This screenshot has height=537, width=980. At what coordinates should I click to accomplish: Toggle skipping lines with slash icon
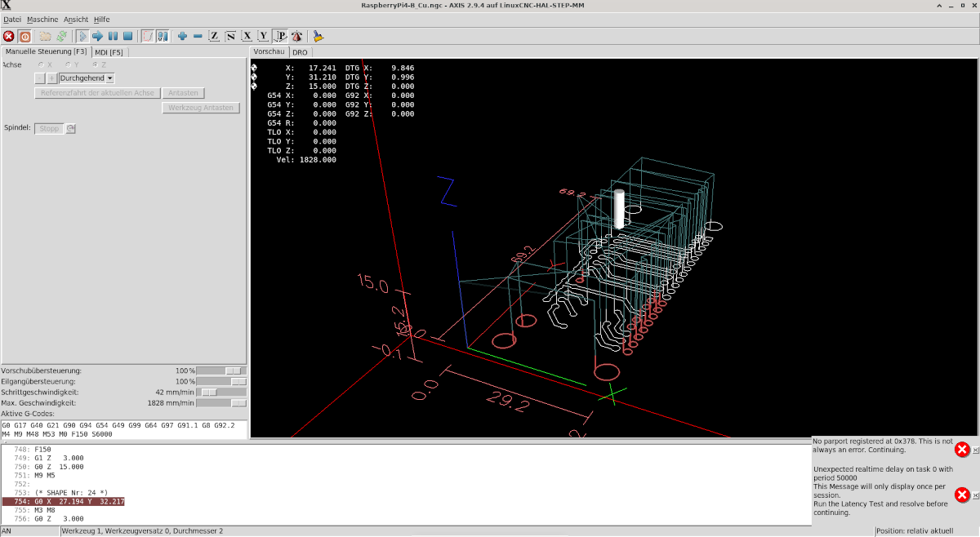pos(148,36)
